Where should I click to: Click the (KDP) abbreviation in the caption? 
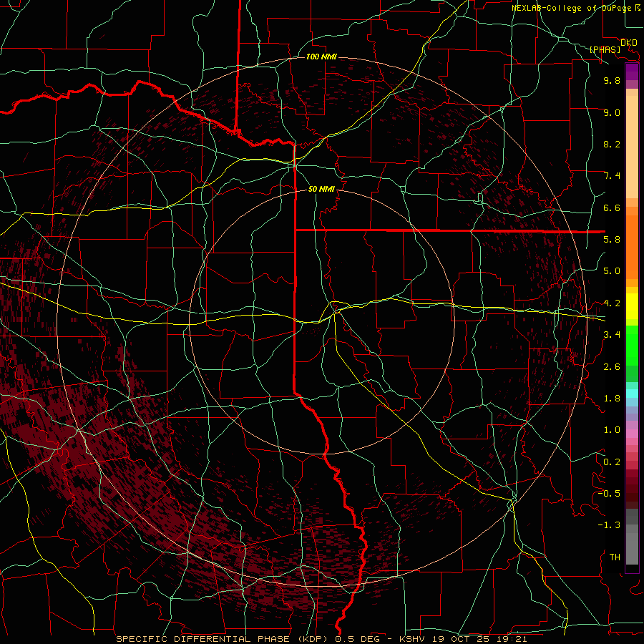coord(313,639)
